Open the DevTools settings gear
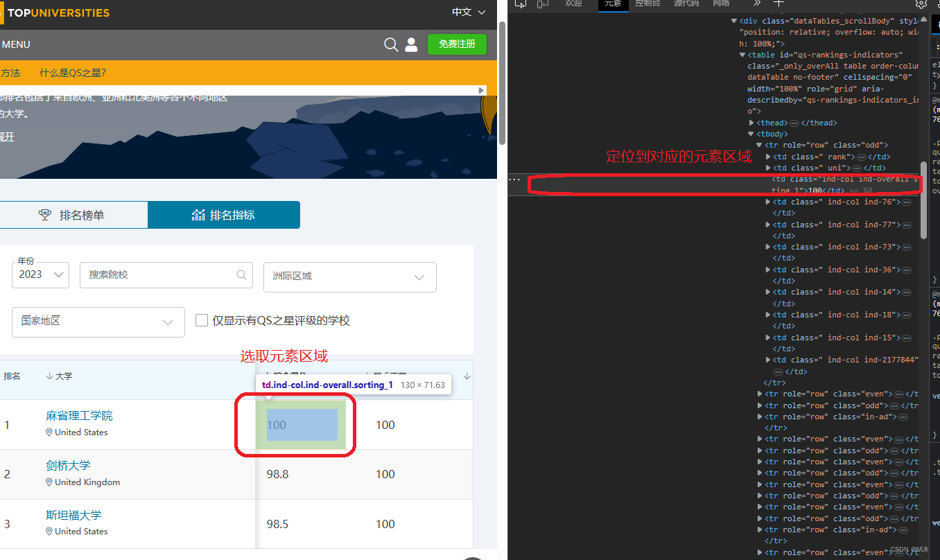The width and height of the screenshot is (940, 560). [x=921, y=3]
